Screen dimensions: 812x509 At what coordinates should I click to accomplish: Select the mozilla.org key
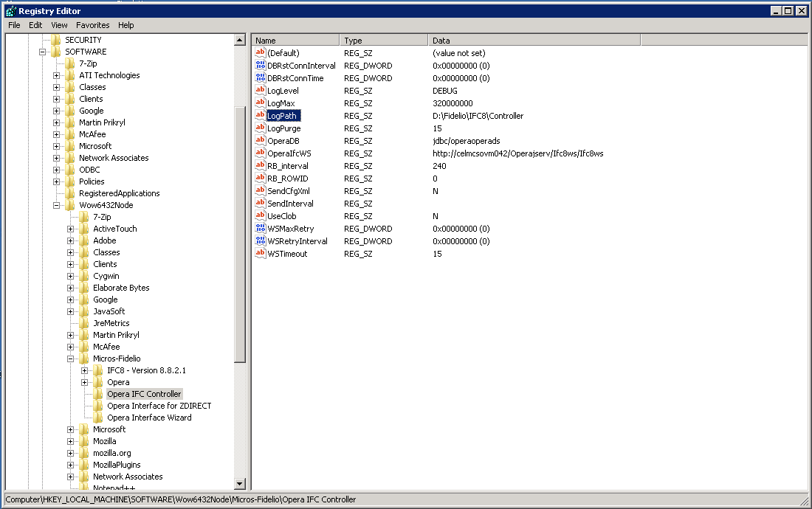tap(112, 453)
